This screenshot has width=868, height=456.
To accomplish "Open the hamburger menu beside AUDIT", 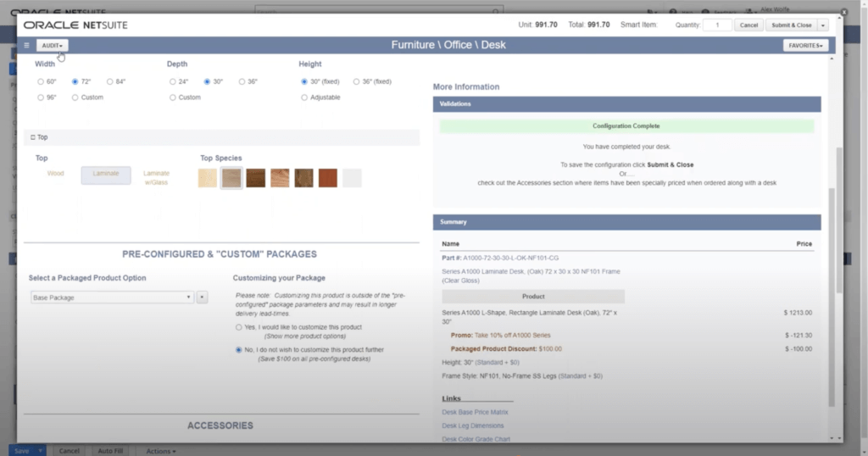I will [27, 45].
